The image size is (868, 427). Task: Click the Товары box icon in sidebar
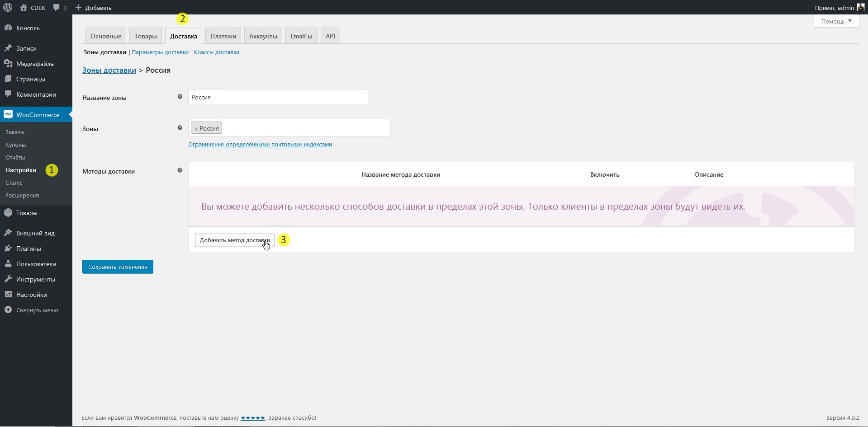coord(8,212)
